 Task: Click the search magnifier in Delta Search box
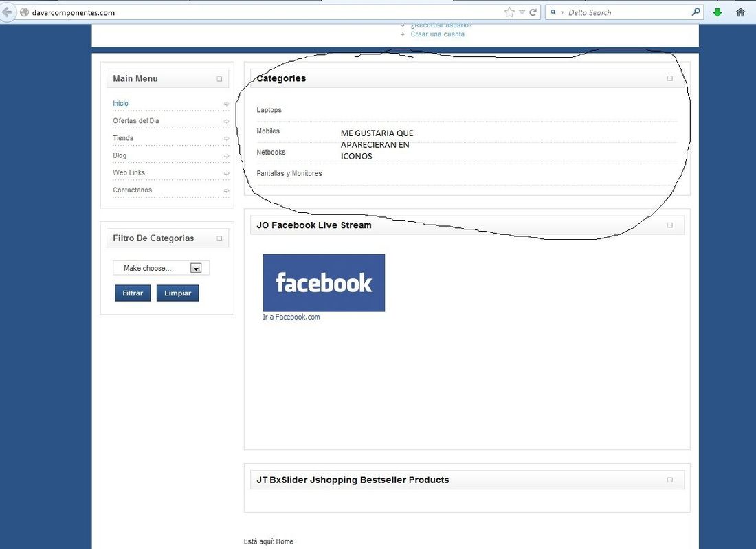coord(696,12)
